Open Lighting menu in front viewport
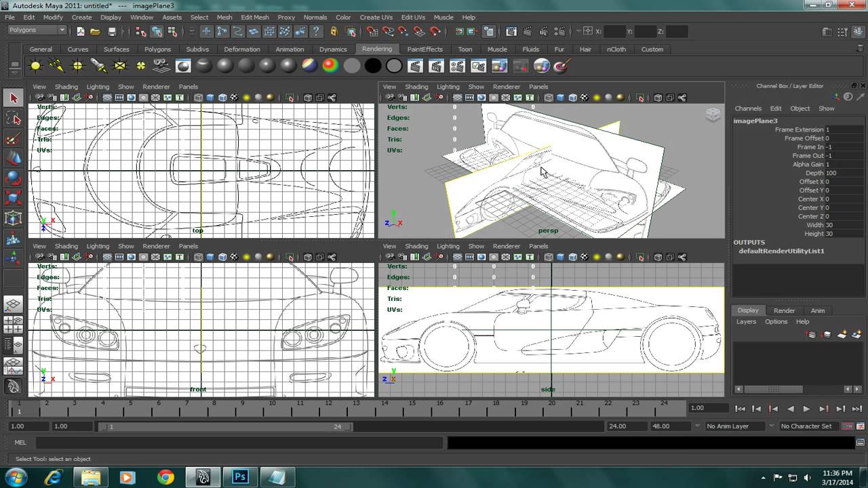The image size is (868, 488). (x=98, y=246)
